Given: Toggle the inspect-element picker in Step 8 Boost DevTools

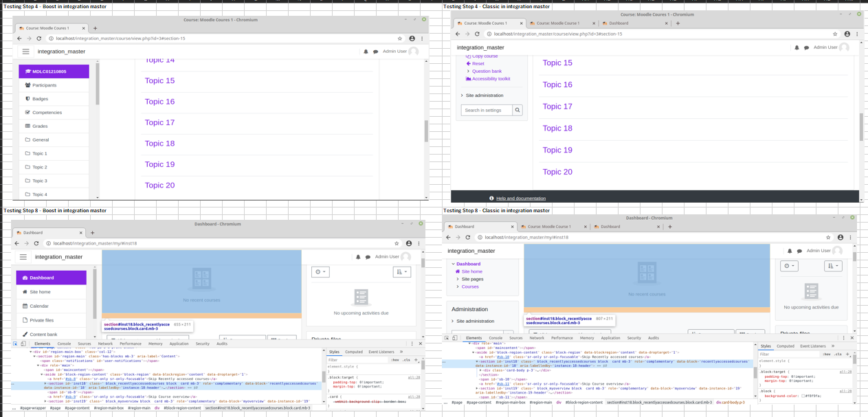Looking at the screenshot, I should 15,343.
